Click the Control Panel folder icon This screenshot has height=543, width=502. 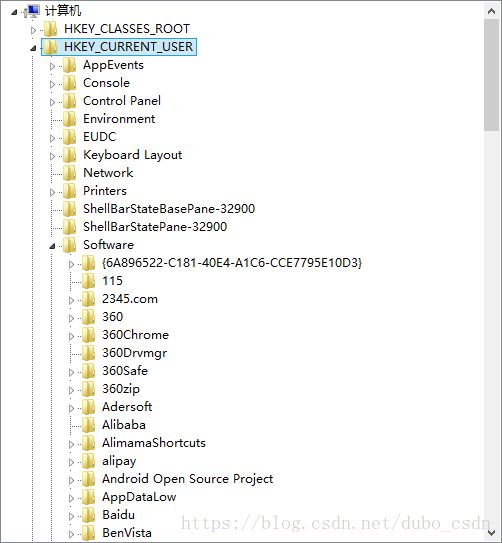(x=70, y=101)
